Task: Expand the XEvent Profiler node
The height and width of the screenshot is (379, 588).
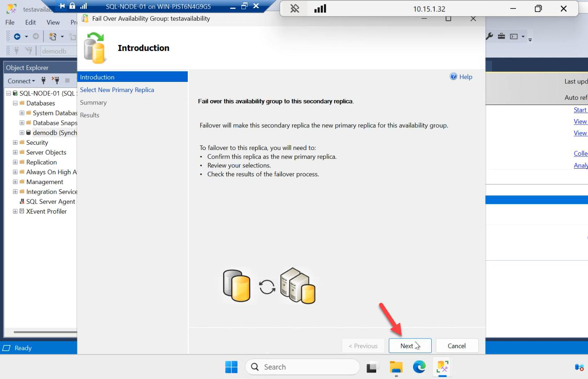Action: (15, 211)
